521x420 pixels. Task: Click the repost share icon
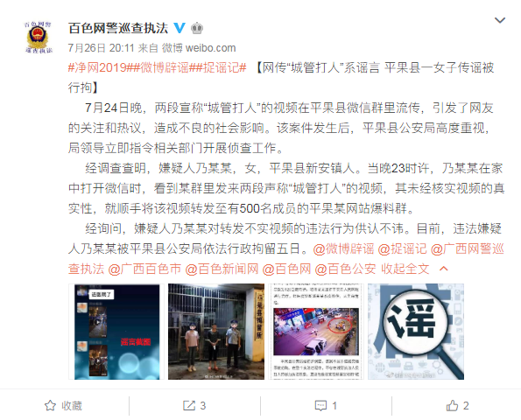click(189, 405)
